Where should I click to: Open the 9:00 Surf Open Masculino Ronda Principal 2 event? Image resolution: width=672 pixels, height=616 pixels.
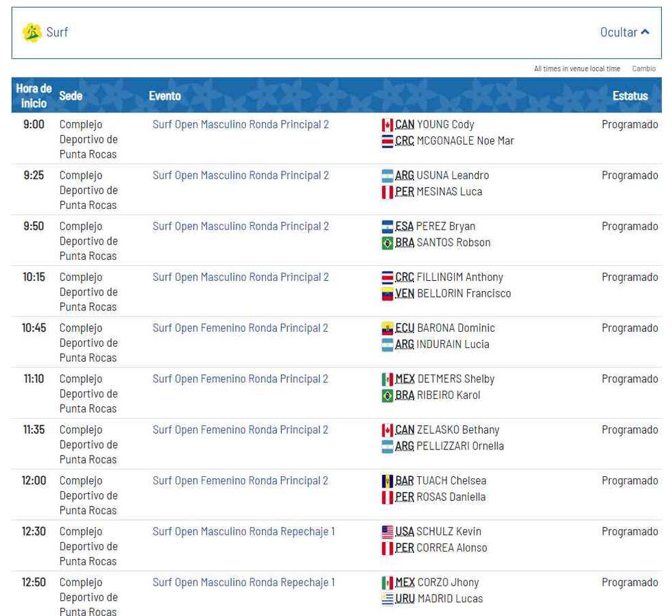241,125
